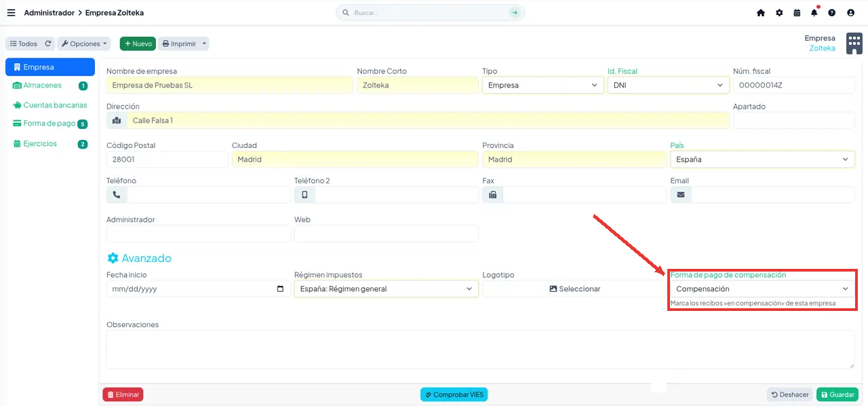Switch to Cuentas bancarias tab

click(50, 105)
